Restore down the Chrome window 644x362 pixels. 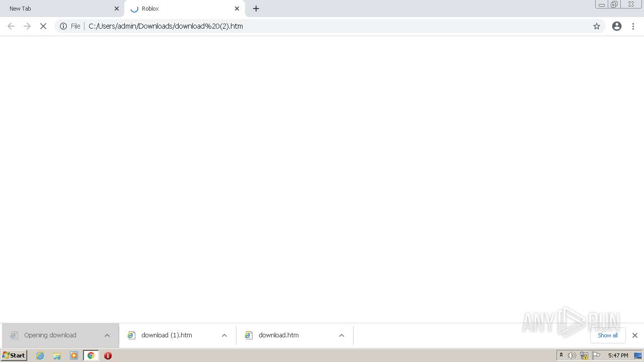click(x=614, y=5)
